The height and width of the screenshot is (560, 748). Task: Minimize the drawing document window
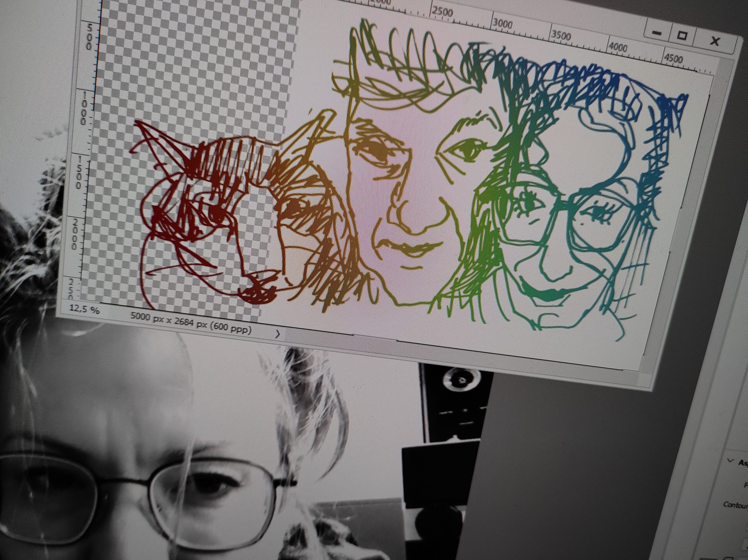point(657,33)
